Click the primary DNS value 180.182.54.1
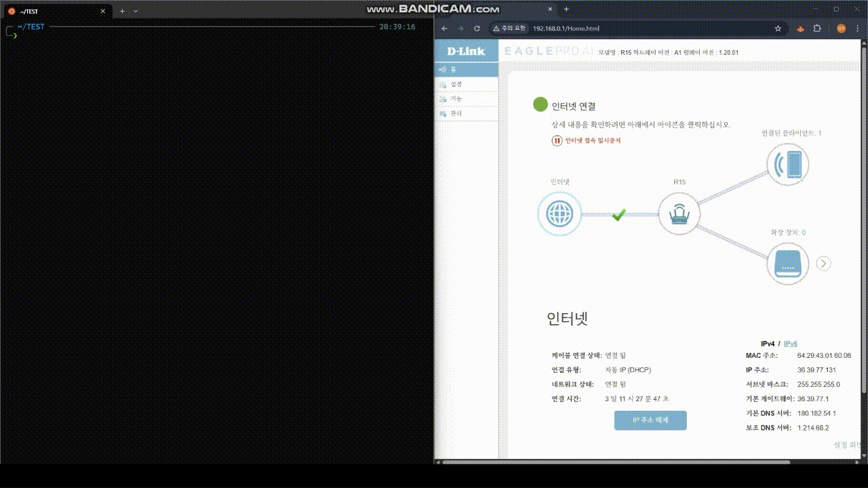 [x=816, y=413]
